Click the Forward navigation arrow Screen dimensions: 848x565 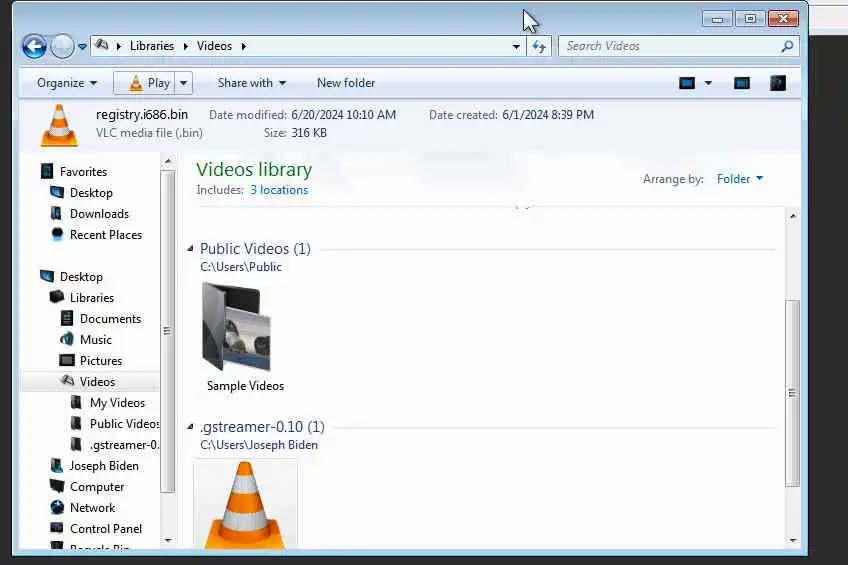point(62,46)
